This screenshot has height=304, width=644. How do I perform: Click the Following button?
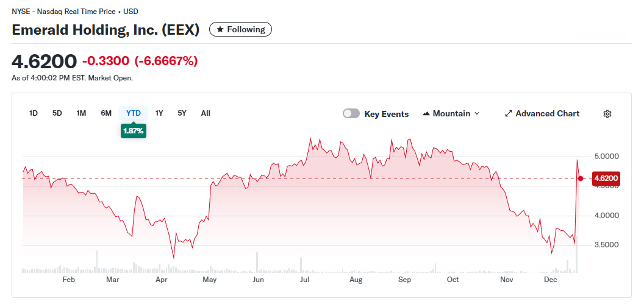240,29
